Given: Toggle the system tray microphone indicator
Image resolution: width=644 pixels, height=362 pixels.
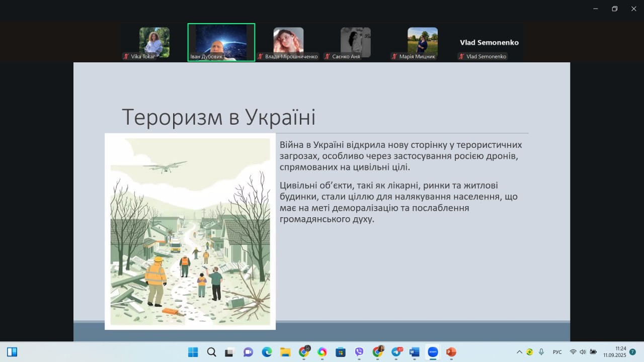Looking at the screenshot, I should pos(541,352).
